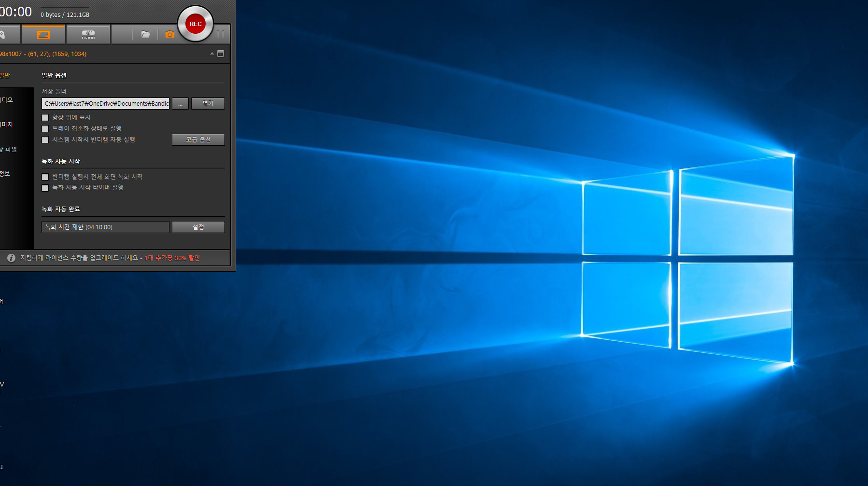Screen dimensions: 868x486
Task: Open 고급 옵션 advanced options
Action: point(198,139)
